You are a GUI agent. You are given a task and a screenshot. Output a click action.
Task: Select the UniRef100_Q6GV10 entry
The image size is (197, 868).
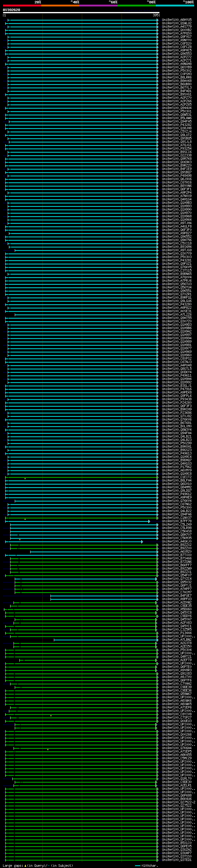pos(177,484)
